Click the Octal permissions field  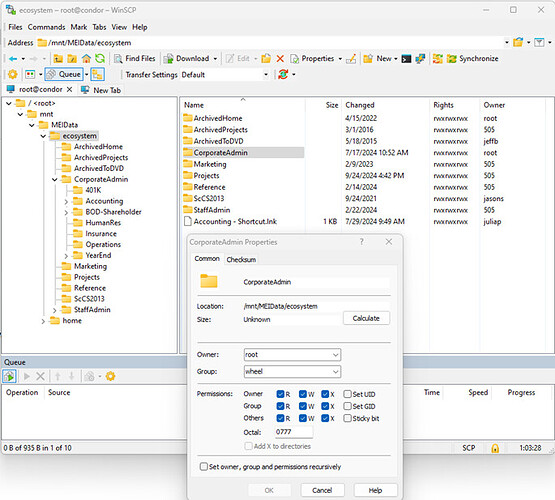click(294, 432)
